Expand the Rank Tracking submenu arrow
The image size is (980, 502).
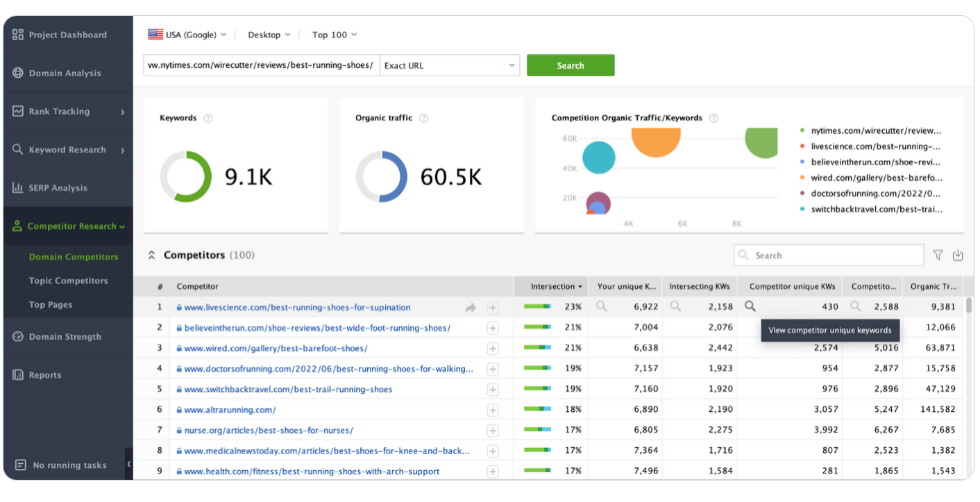(123, 112)
